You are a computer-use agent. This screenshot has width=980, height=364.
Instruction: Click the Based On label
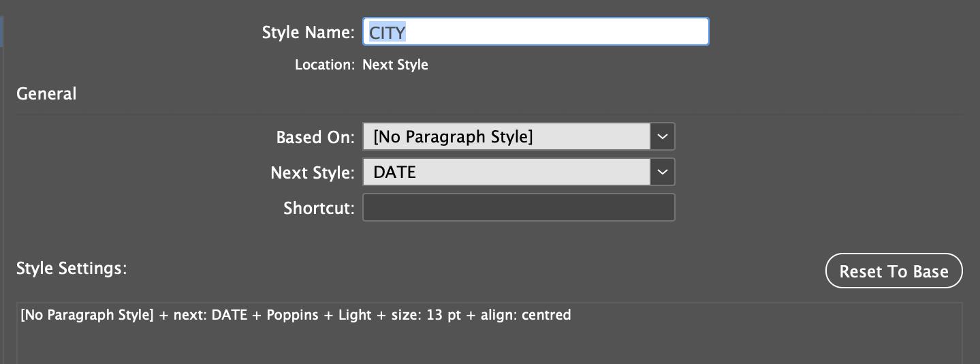pyautogui.click(x=315, y=137)
